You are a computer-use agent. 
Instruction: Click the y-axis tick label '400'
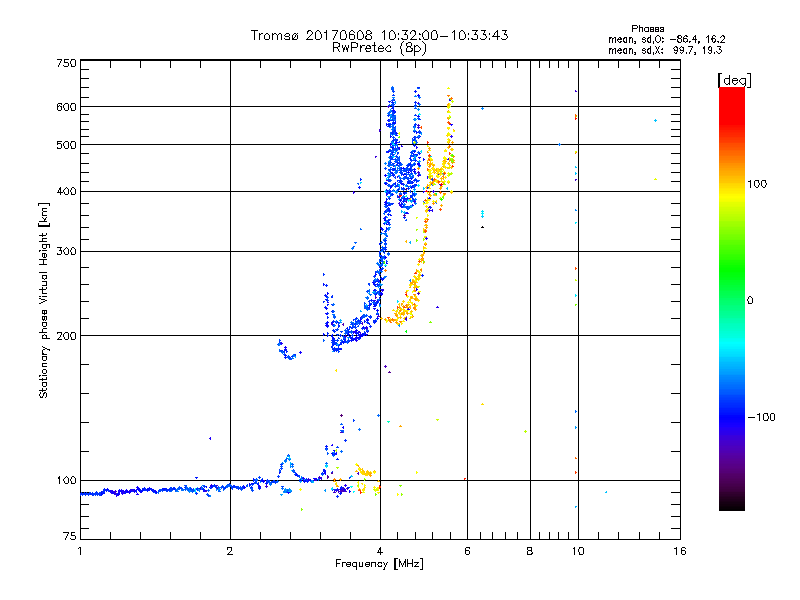66,192
